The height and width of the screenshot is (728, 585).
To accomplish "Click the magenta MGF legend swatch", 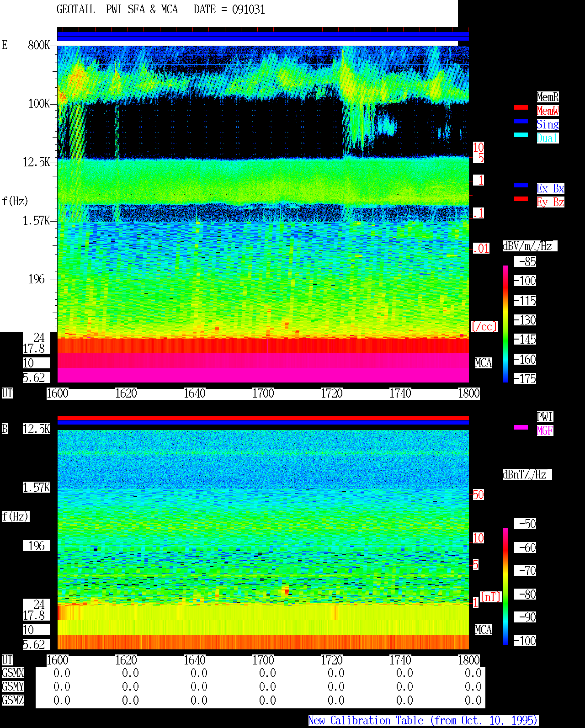I will tap(521, 427).
